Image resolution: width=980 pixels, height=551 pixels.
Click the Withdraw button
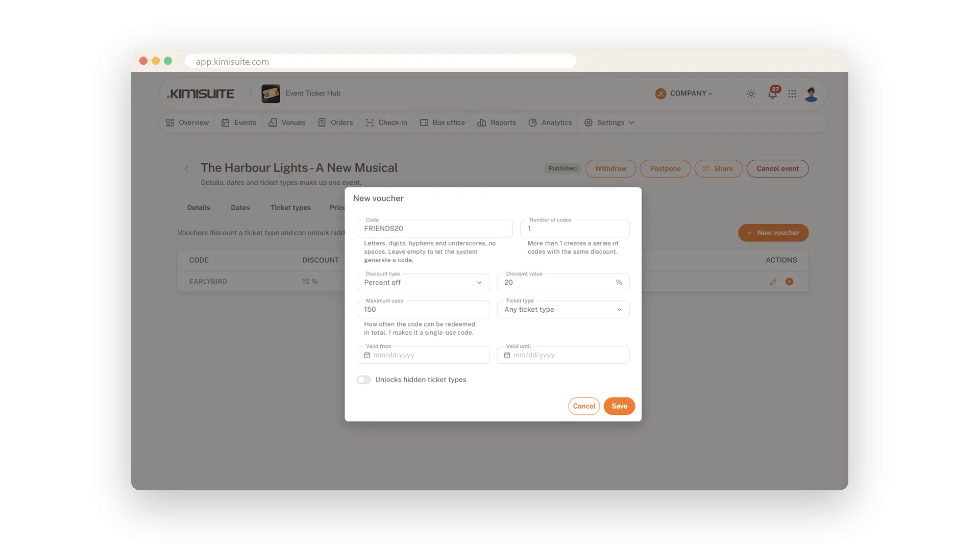pyautogui.click(x=610, y=169)
